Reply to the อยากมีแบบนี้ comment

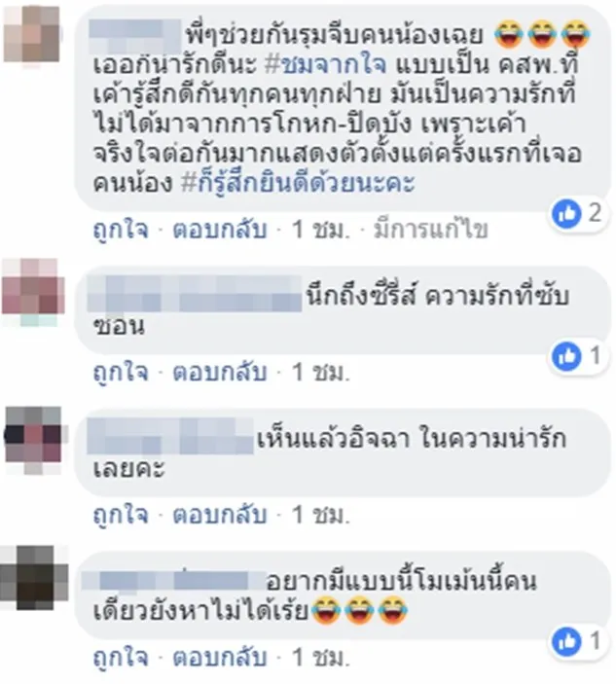click(219, 658)
